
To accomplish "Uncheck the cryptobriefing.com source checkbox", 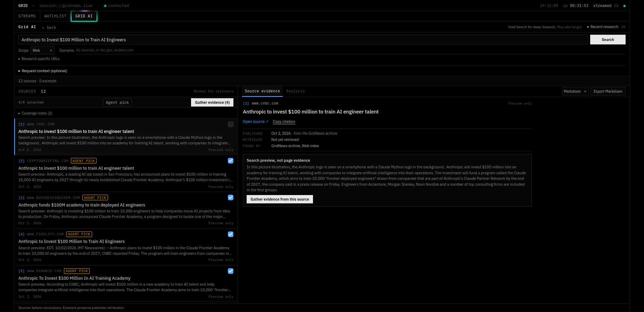I will [x=231, y=161].
